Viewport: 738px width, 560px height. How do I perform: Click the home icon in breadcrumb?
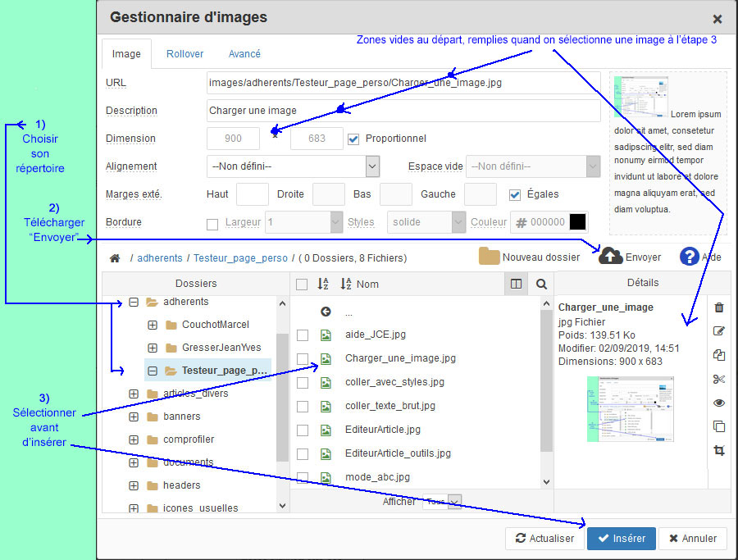click(115, 257)
